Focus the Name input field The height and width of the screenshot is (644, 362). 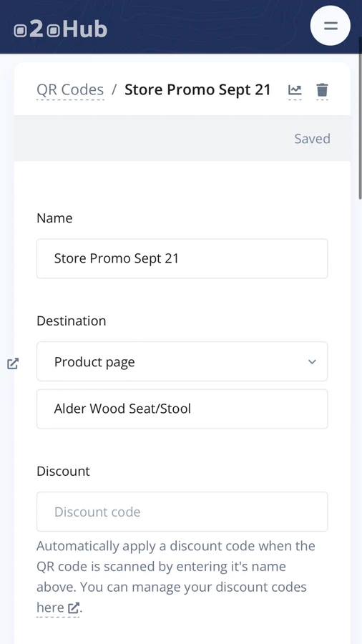[x=182, y=258]
